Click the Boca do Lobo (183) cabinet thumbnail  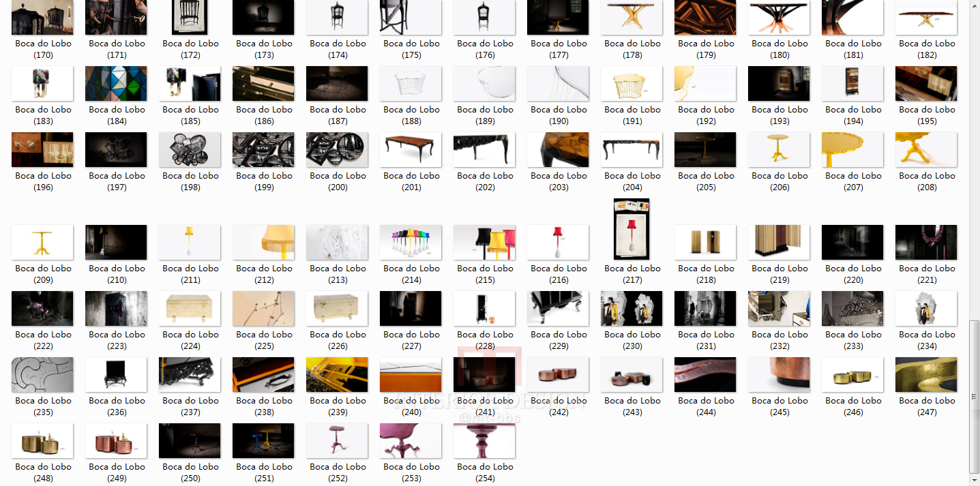coord(42,83)
